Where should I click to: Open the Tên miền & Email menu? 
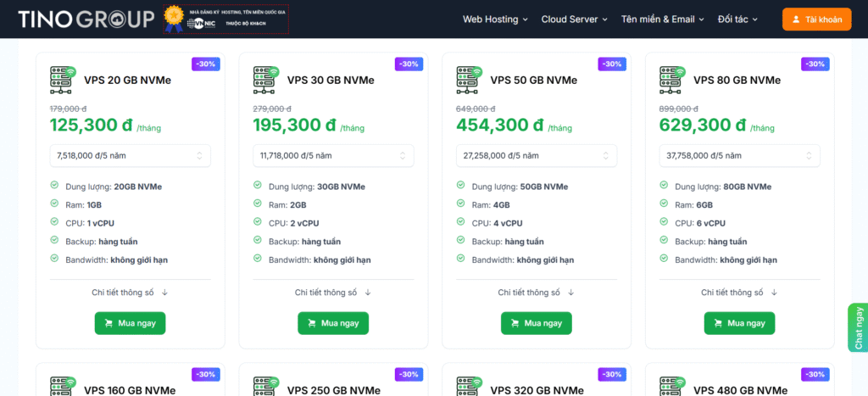(663, 20)
